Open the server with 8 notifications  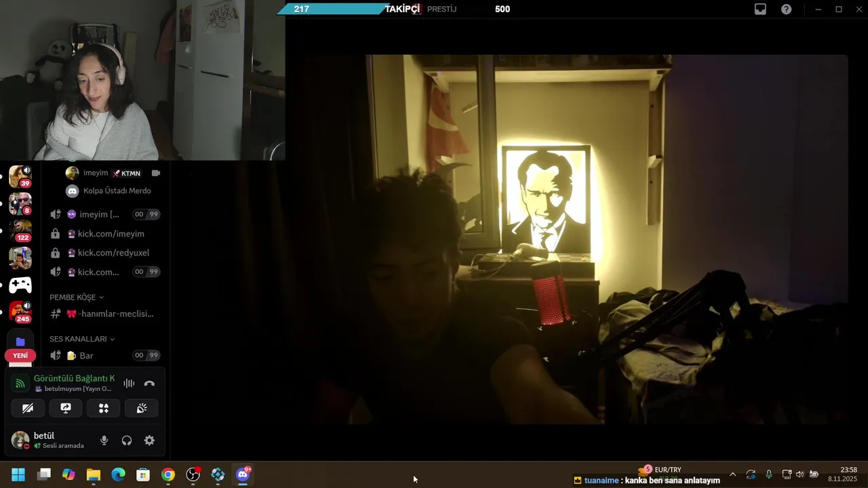[20, 203]
